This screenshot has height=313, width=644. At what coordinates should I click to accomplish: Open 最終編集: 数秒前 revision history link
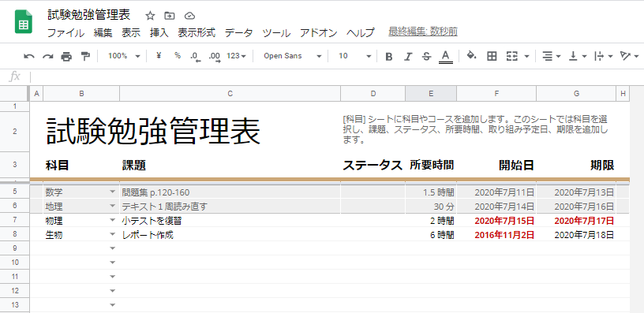click(x=423, y=32)
